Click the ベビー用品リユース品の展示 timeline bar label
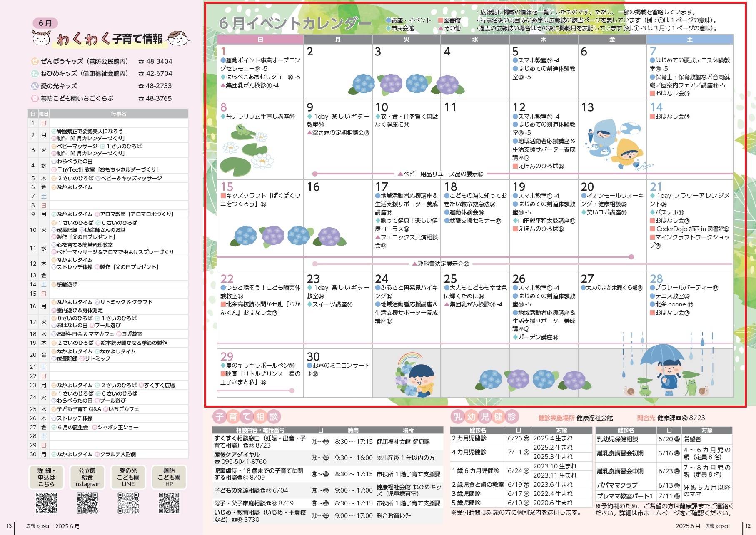The width and height of the screenshot is (756, 535). tap(440, 174)
